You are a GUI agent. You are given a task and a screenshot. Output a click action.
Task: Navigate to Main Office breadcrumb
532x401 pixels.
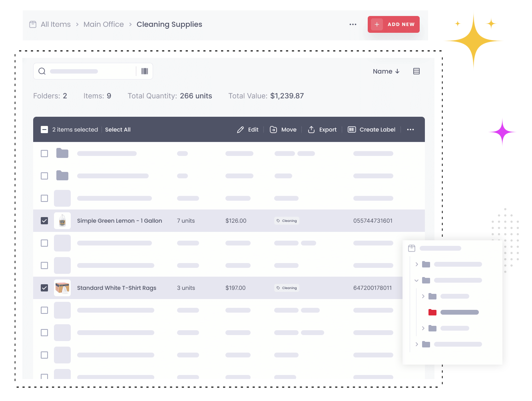point(104,24)
